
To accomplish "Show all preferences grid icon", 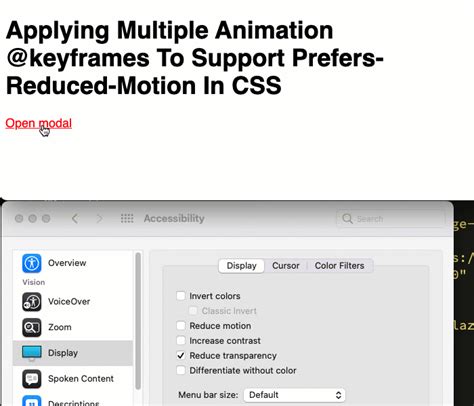I will 127,219.
